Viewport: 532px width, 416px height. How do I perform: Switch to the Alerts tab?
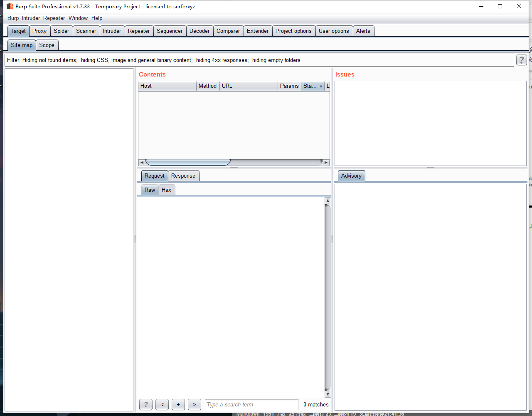tap(363, 31)
